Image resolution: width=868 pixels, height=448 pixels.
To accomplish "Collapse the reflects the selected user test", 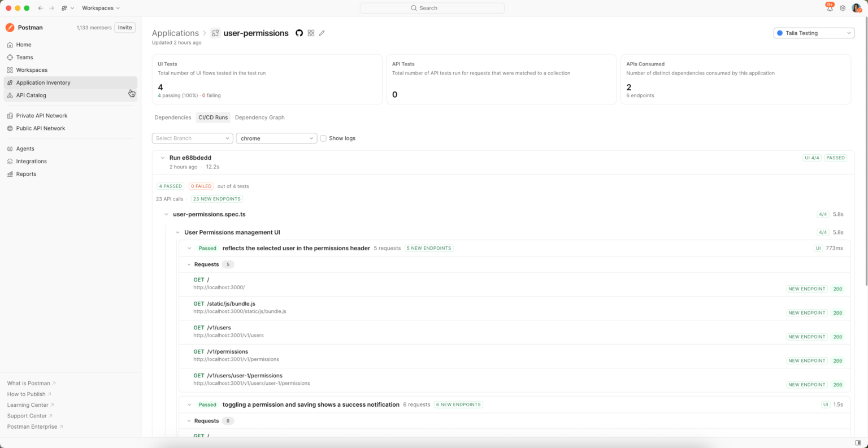I will coord(189,249).
